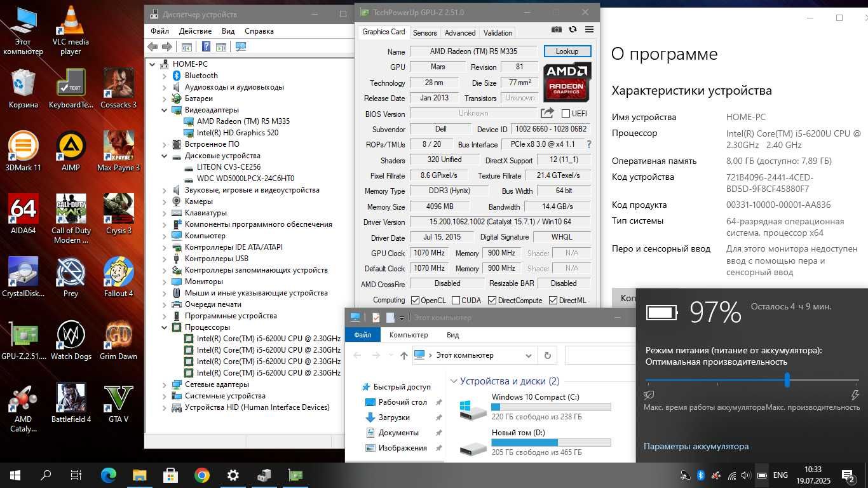Viewport: 868px width, 488px height.
Task: Select LITEON CV3-CE256 disk device
Action: [229, 167]
